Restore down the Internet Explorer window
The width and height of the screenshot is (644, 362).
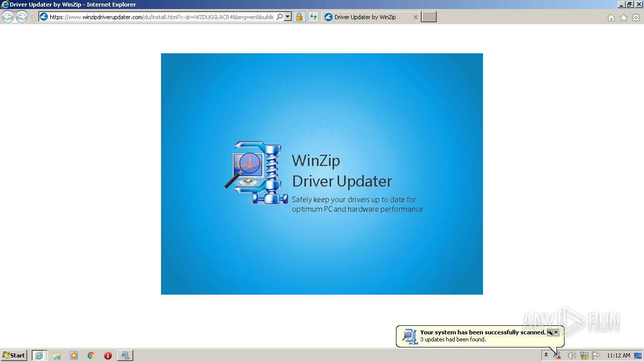[629, 5]
